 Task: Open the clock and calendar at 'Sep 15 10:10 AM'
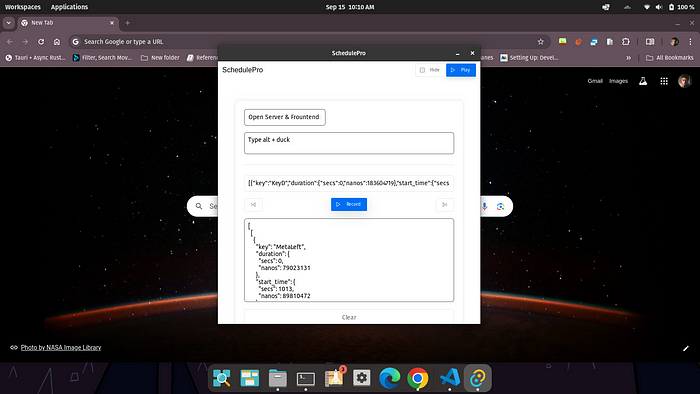350,7
